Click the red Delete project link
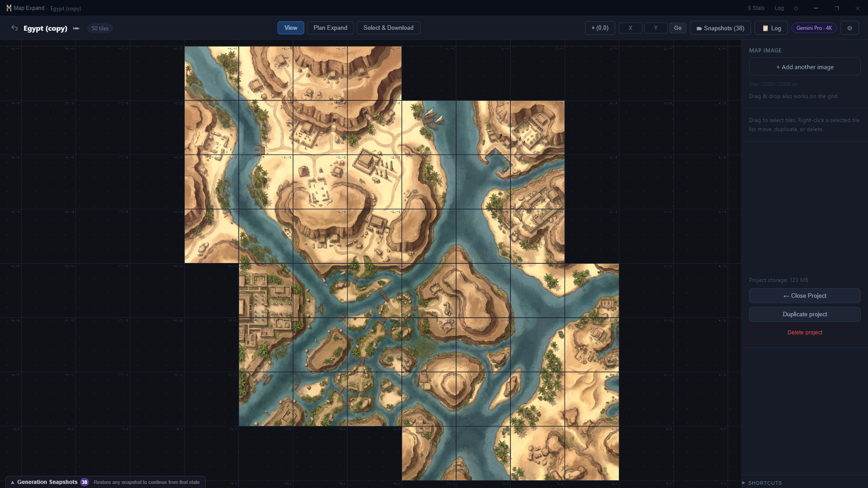This screenshot has width=868, height=488. tap(805, 332)
